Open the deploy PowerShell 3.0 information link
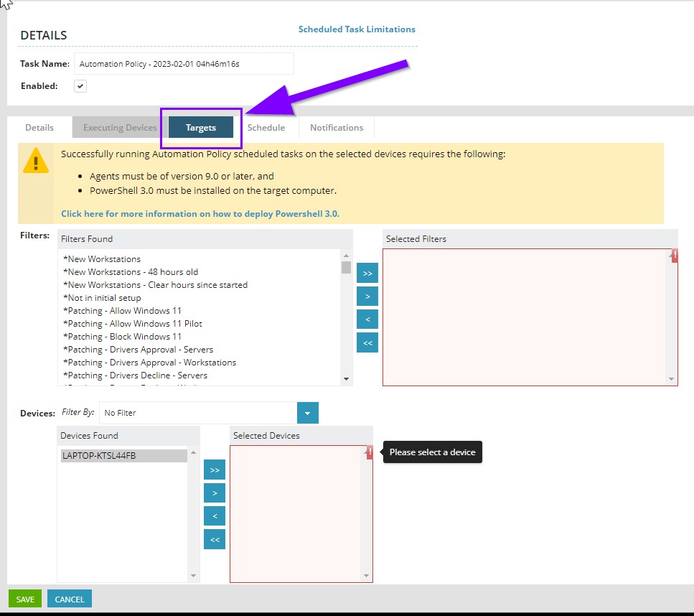The height and width of the screenshot is (616, 694). click(x=200, y=214)
